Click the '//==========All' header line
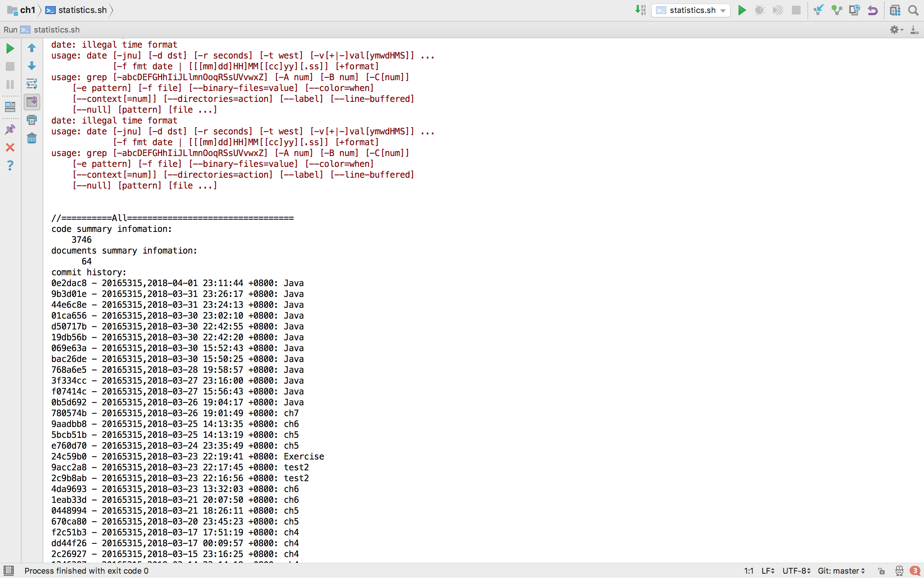 173,218
